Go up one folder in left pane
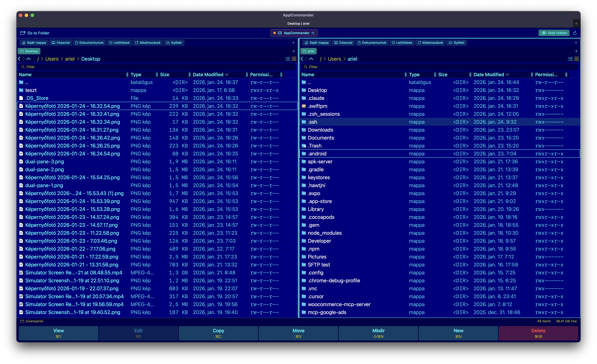597x364 pixels. (x=29, y=59)
